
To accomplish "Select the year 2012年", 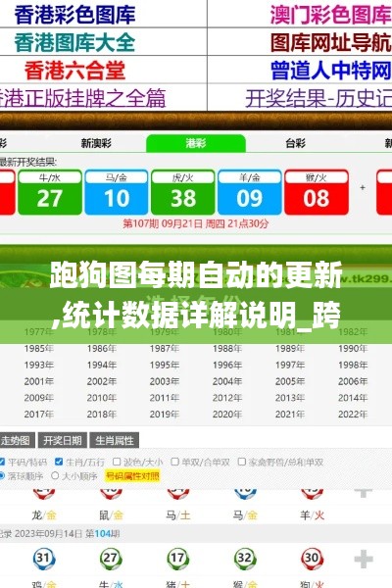I will 227,398.
